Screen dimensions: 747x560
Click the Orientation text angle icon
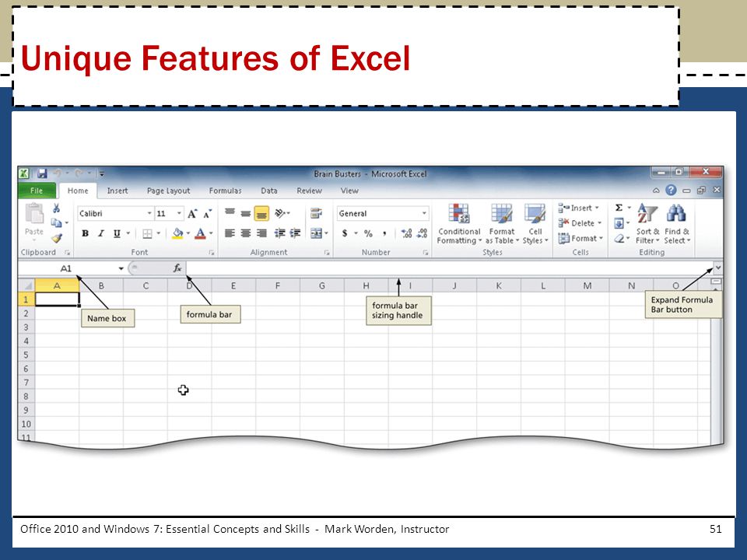(x=279, y=213)
